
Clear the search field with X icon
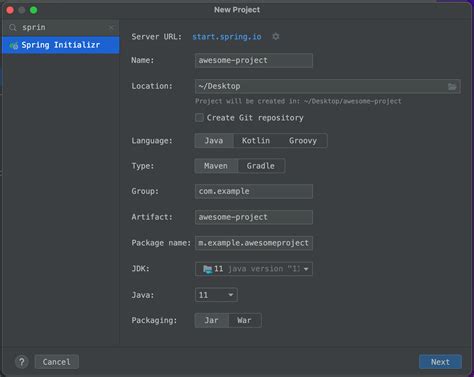click(x=111, y=27)
